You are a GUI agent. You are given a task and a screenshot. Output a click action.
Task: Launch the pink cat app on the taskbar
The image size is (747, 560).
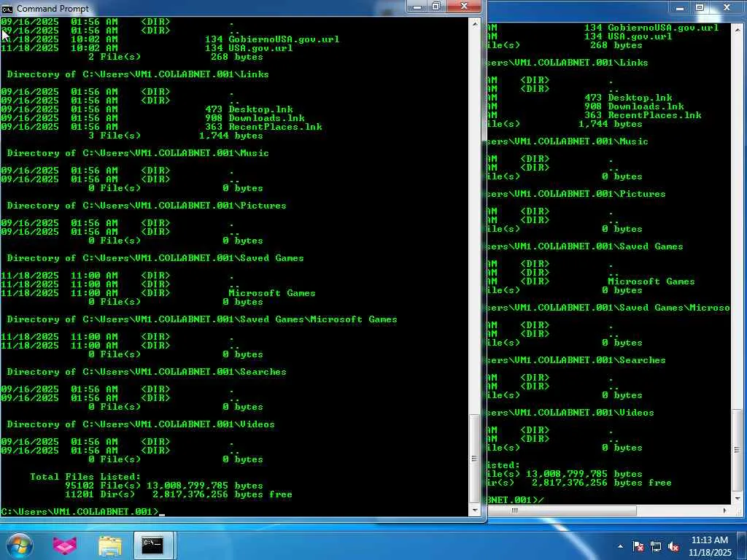pyautogui.click(x=65, y=545)
